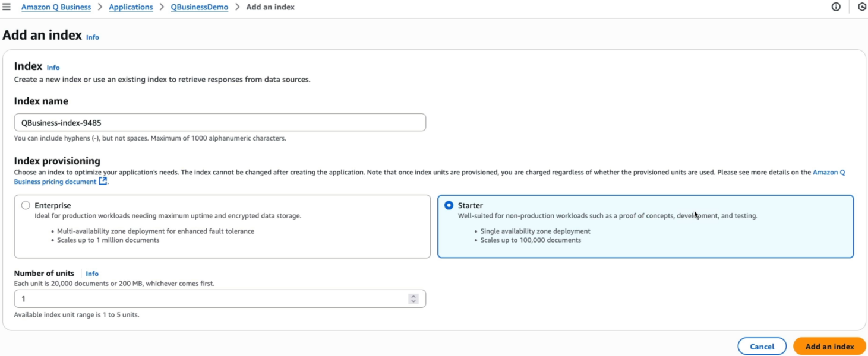Click 'Scales up to 100,000 documents' text
Screen dimensions: 868x356
click(531, 240)
